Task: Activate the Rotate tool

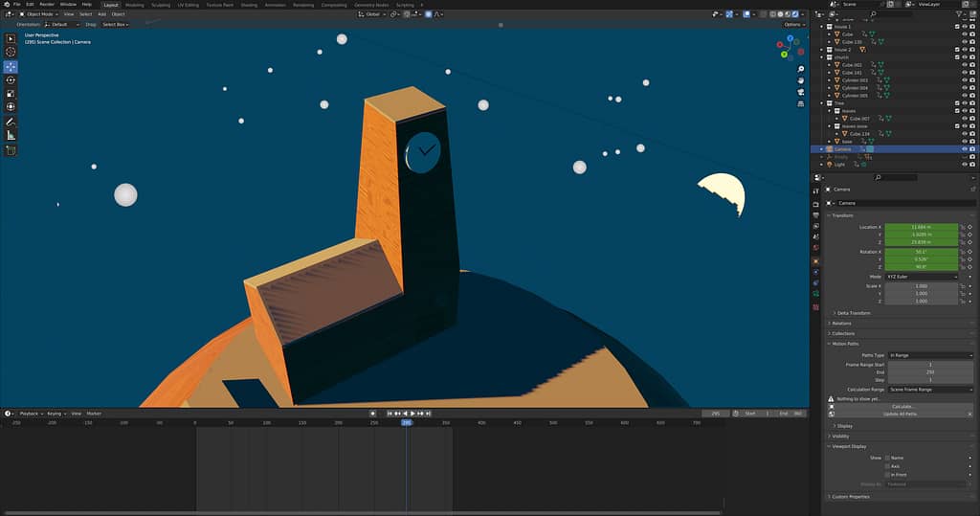Action: click(11, 80)
